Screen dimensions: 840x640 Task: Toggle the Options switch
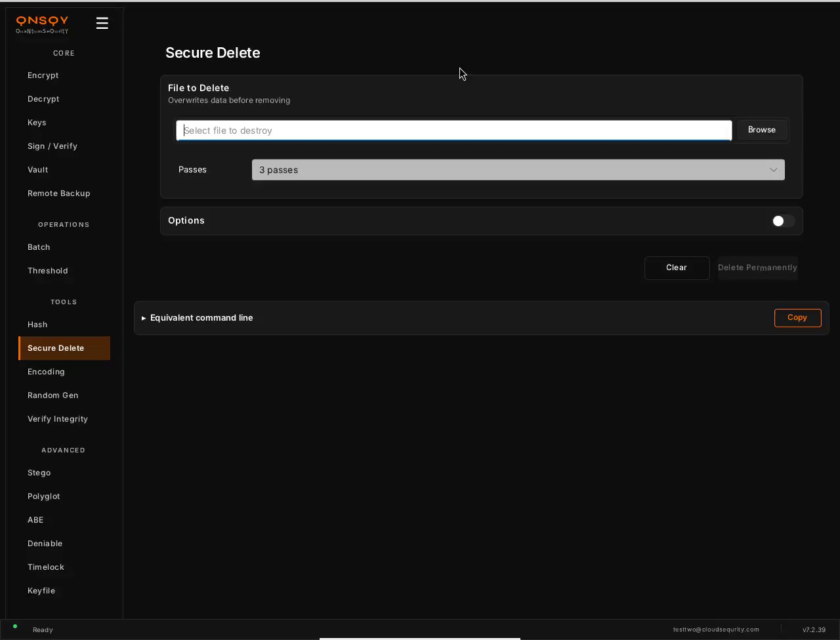(x=783, y=221)
